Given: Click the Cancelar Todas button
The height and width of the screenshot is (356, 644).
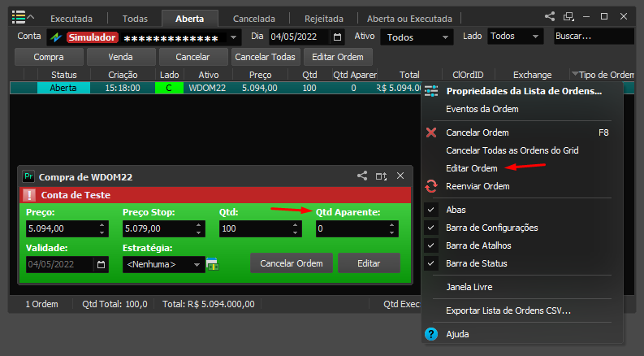Looking at the screenshot, I should (x=266, y=57).
